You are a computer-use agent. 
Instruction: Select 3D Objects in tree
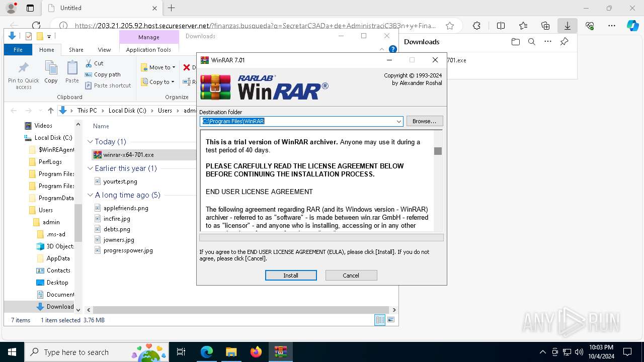pyautogui.click(x=60, y=246)
